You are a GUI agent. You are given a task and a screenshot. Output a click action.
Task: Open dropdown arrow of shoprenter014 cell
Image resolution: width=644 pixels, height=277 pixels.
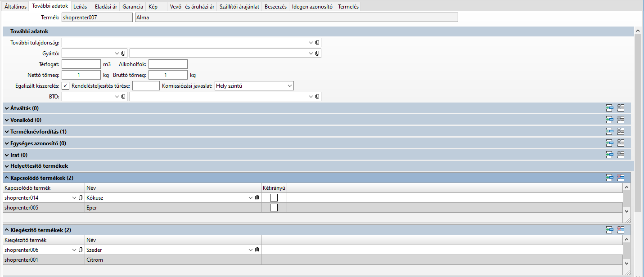(74, 197)
